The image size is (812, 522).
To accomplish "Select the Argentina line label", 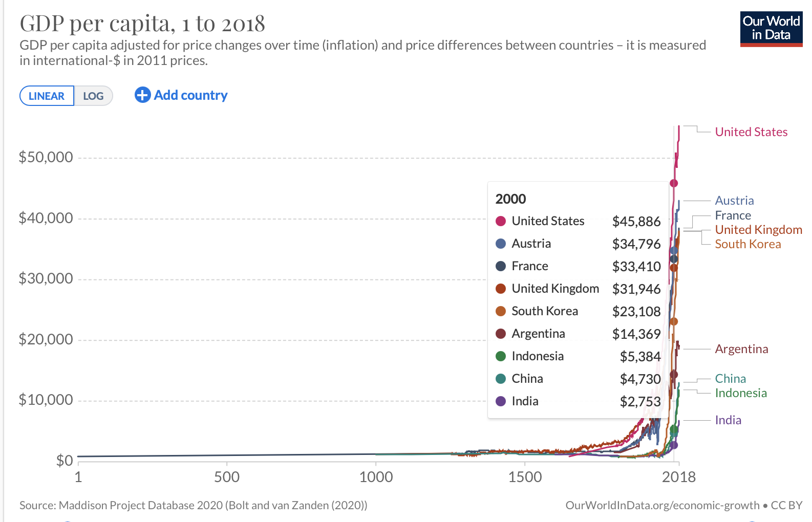I will coord(741,349).
